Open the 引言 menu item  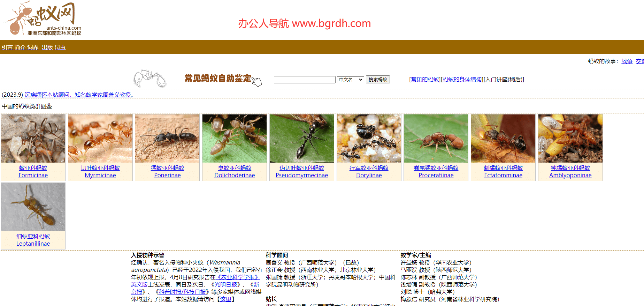(7, 47)
